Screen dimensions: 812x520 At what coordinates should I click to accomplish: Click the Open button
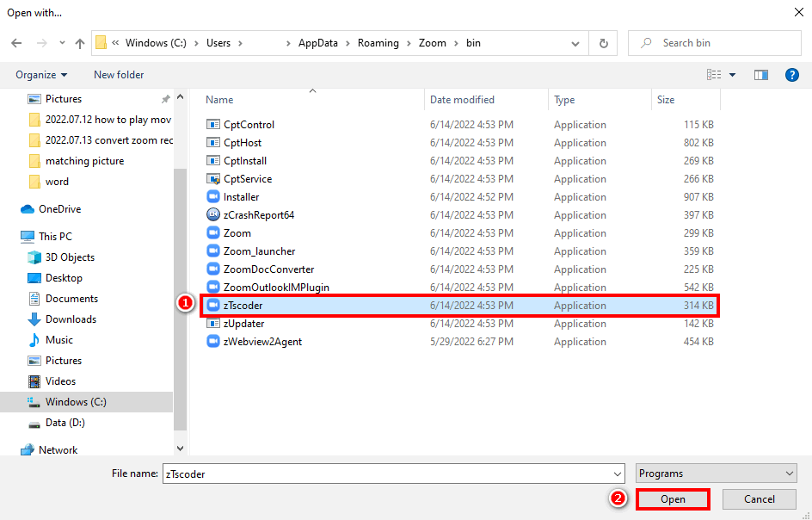coord(673,499)
